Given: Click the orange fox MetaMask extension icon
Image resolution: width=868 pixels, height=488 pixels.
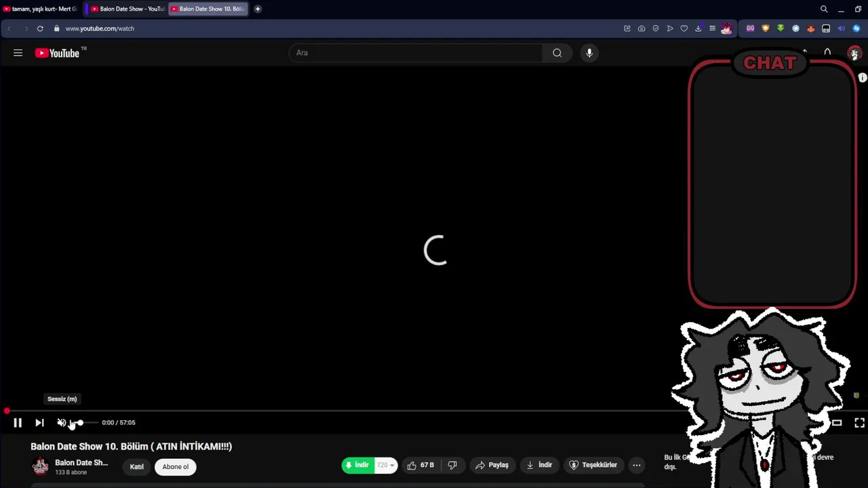Looking at the screenshot, I should 810,28.
